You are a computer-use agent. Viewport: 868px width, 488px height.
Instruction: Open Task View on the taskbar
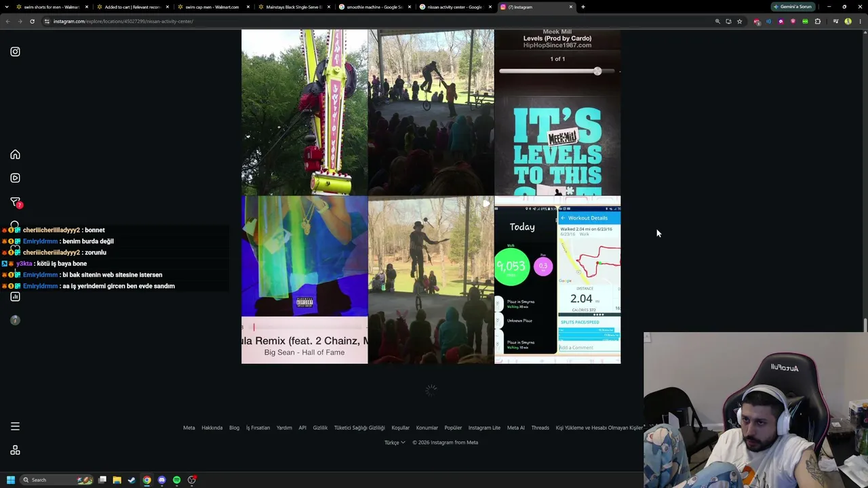pyautogui.click(x=102, y=480)
